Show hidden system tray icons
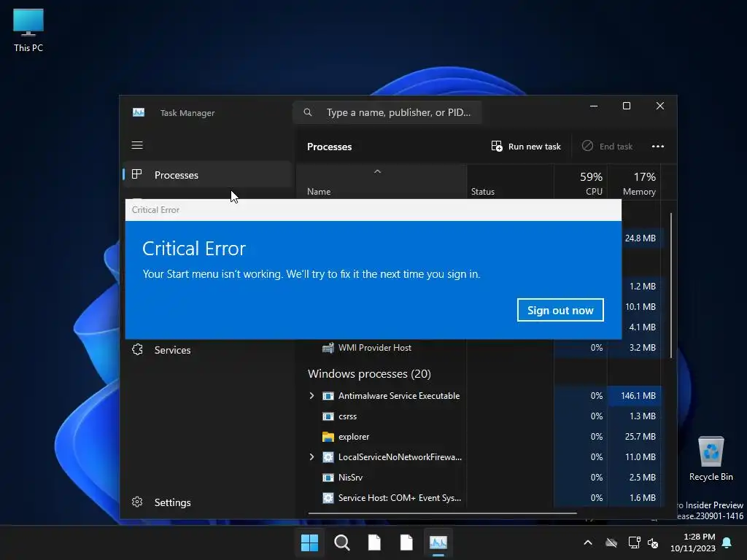The width and height of the screenshot is (747, 560). tap(588, 542)
